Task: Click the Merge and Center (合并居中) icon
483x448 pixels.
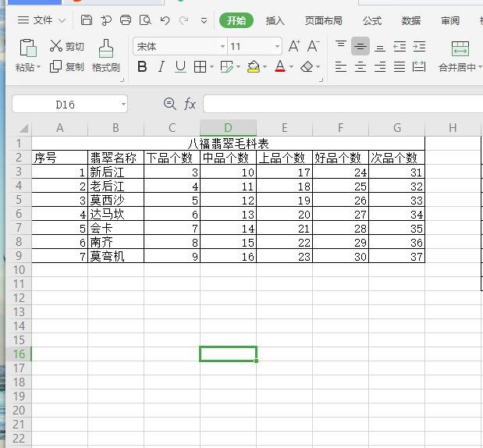Action: pos(460,48)
